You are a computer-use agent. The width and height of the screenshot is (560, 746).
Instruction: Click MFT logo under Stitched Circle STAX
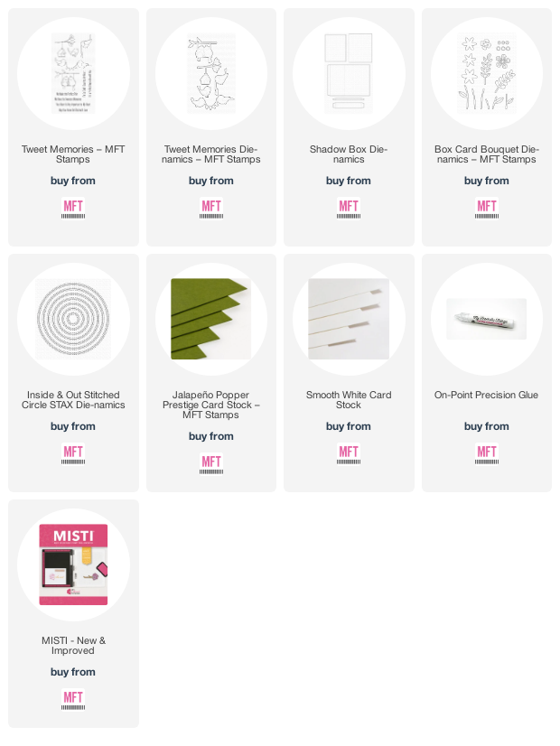tap(73, 454)
